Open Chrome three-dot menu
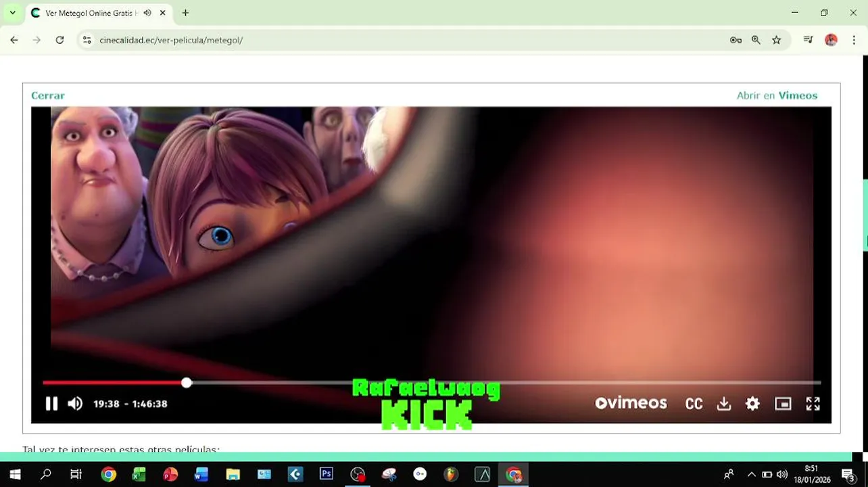This screenshot has width=868, height=487. pos(854,40)
